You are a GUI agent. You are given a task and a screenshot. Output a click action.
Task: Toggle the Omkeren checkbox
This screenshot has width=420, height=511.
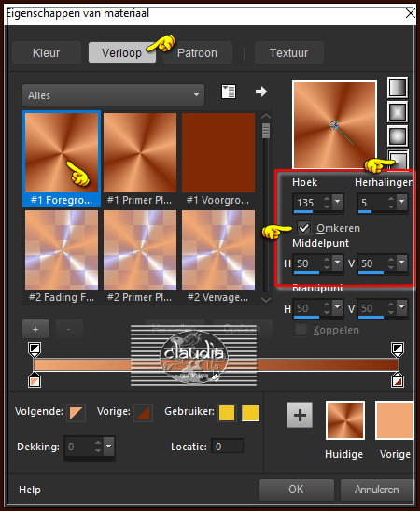pos(303,228)
